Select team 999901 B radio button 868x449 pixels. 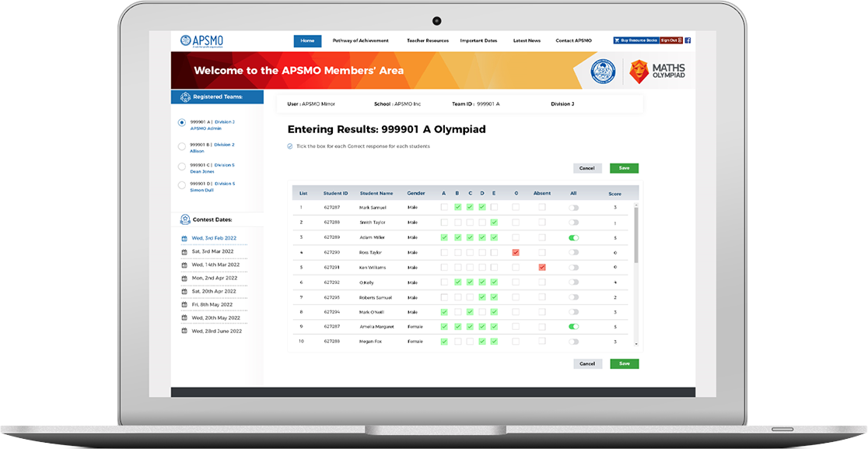click(182, 146)
